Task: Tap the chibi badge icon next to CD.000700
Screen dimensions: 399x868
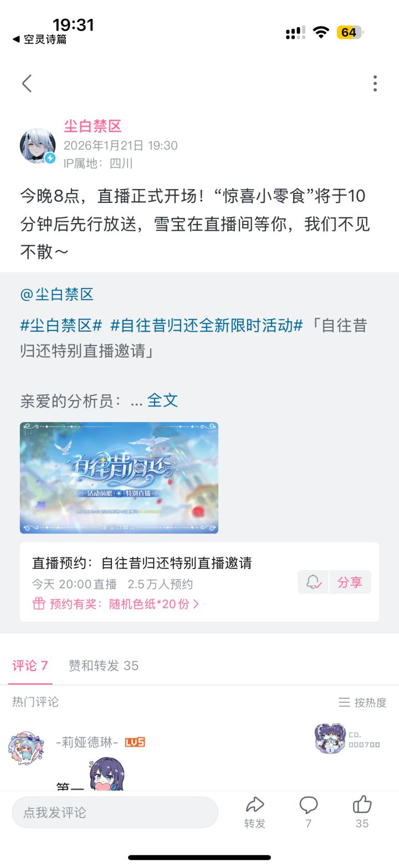Action: 330,738
